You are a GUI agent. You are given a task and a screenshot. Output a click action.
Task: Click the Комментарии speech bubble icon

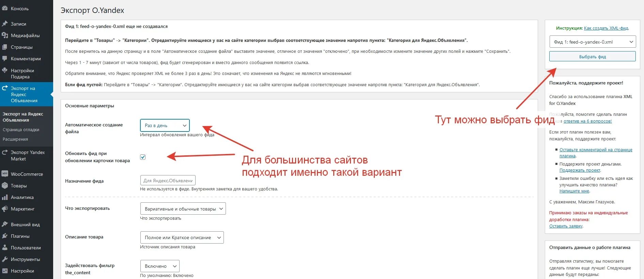(x=5, y=59)
